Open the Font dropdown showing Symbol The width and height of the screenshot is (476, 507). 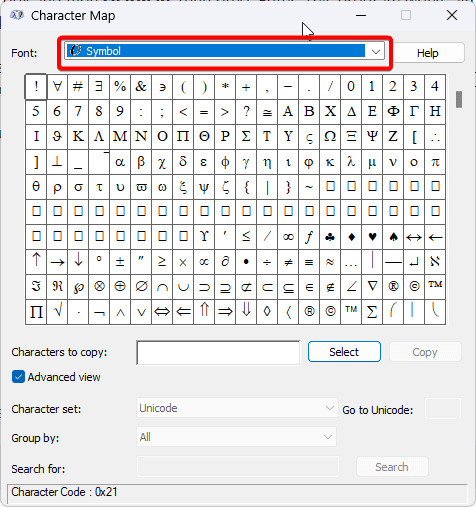[x=225, y=51]
